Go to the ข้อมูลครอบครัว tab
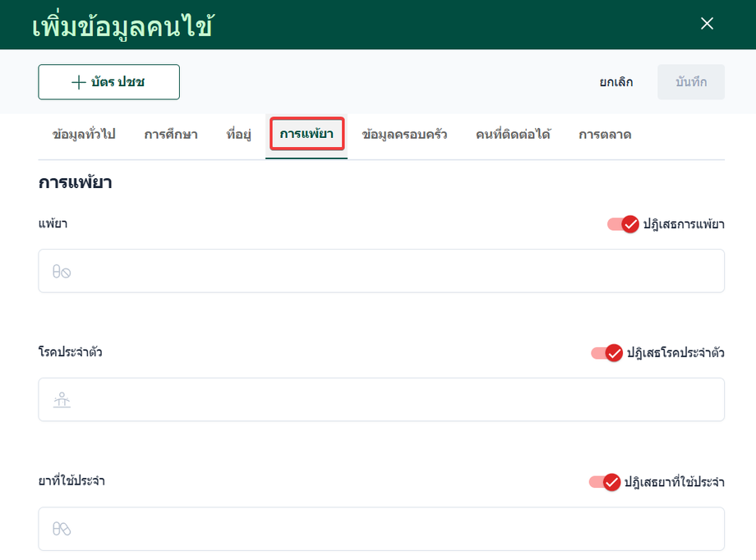 point(404,135)
